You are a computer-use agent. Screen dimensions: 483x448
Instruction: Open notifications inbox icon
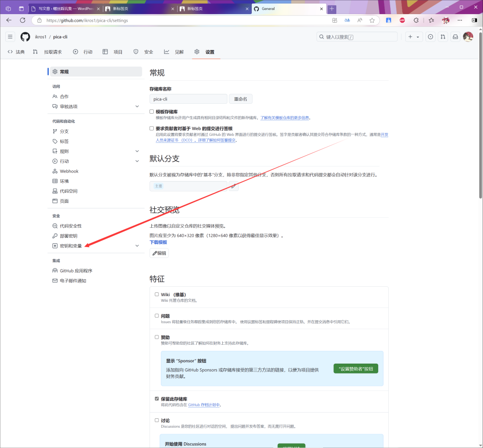[x=455, y=37]
